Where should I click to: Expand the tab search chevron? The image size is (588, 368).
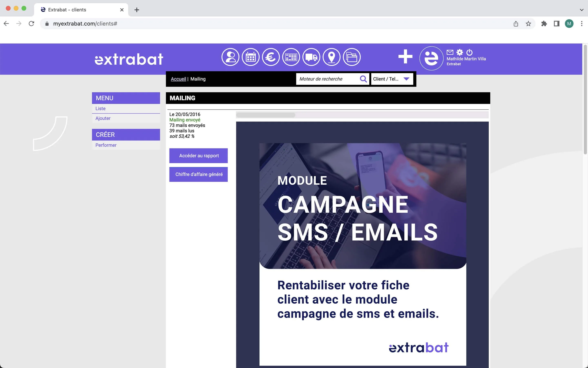point(581,10)
